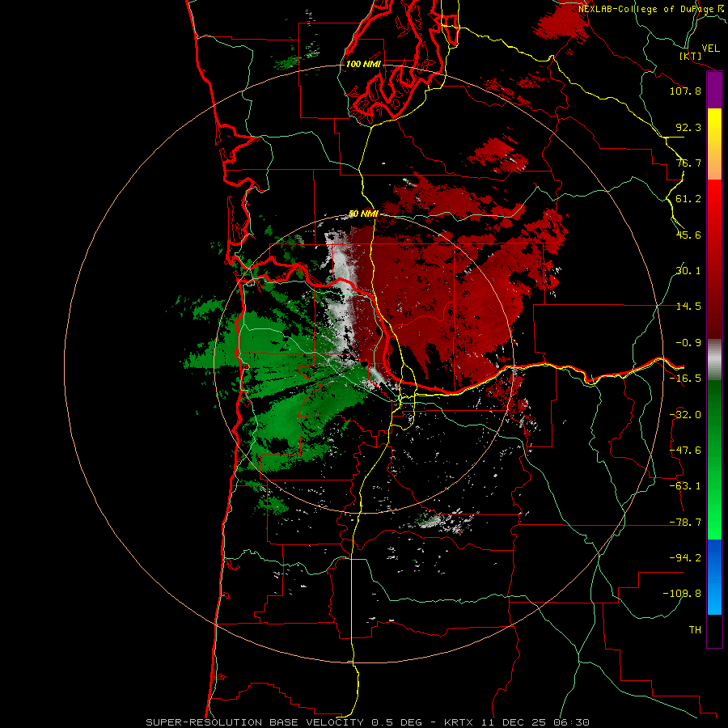Pick the gray near-zero segment of the color bar
728x728 pixels.
pos(714,360)
